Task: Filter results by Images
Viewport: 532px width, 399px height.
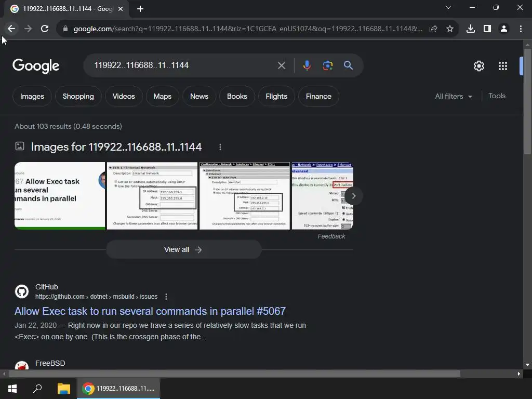Action: coord(32,96)
